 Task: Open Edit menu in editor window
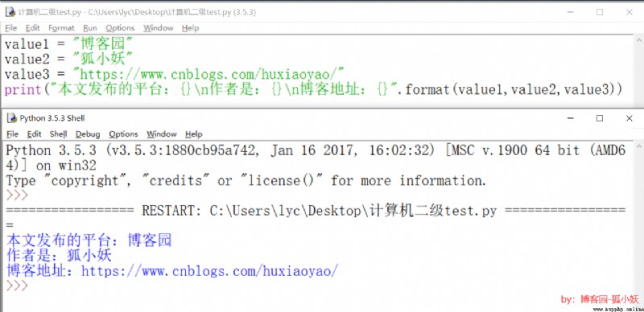click(x=32, y=28)
